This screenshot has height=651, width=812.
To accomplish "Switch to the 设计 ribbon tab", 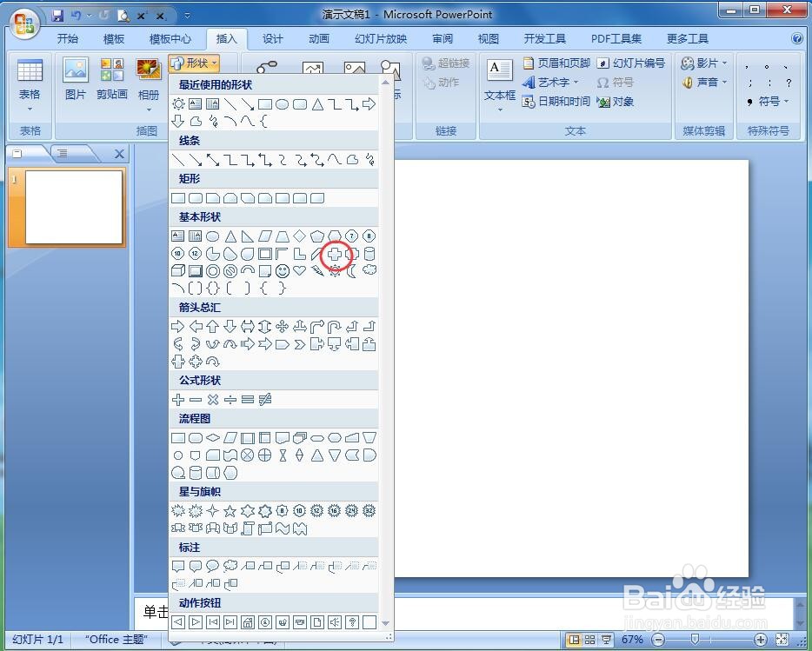I will click(x=272, y=38).
